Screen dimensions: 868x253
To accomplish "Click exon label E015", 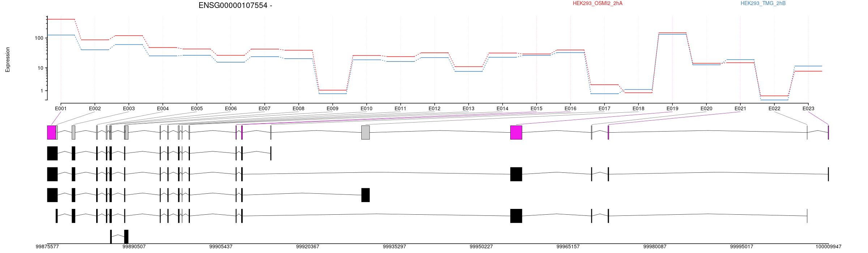I will click(x=536, y=108).
